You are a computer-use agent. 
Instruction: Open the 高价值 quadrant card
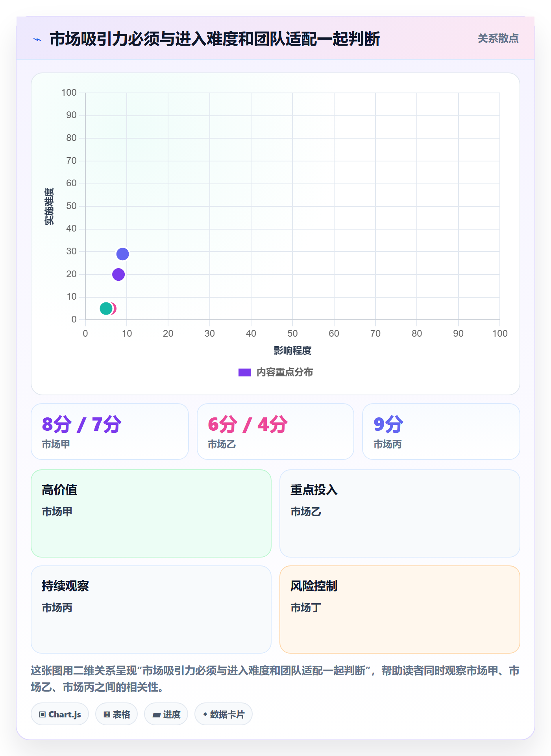tap(151, 513)
